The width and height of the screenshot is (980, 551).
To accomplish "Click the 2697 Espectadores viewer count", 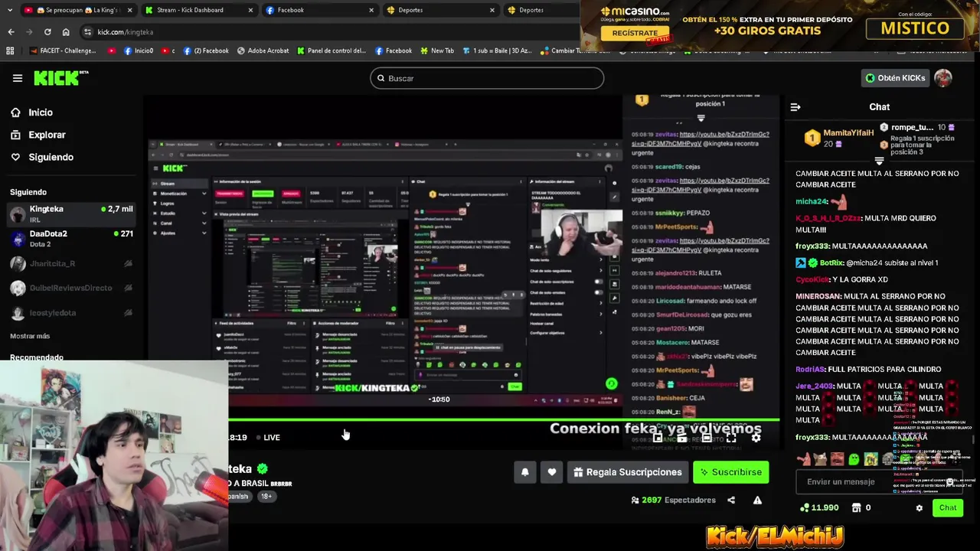I will (674, 500).
